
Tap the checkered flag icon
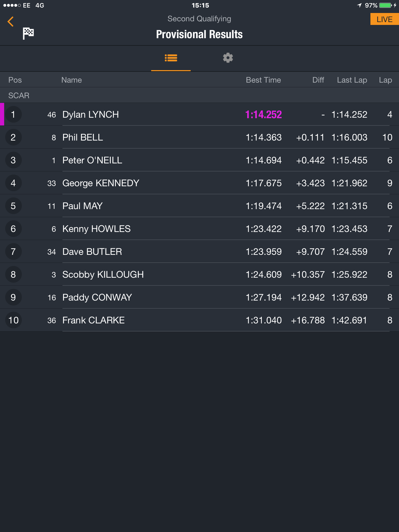[28, 33]
